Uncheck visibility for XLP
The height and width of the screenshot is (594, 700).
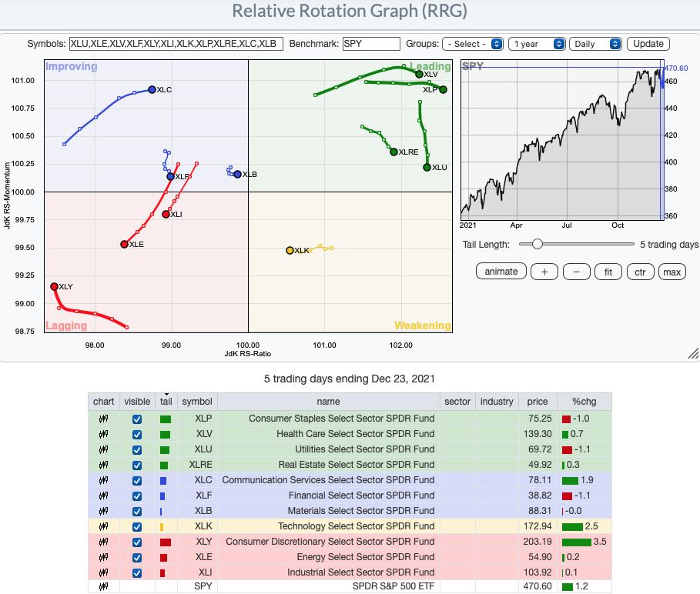point(137,419)
